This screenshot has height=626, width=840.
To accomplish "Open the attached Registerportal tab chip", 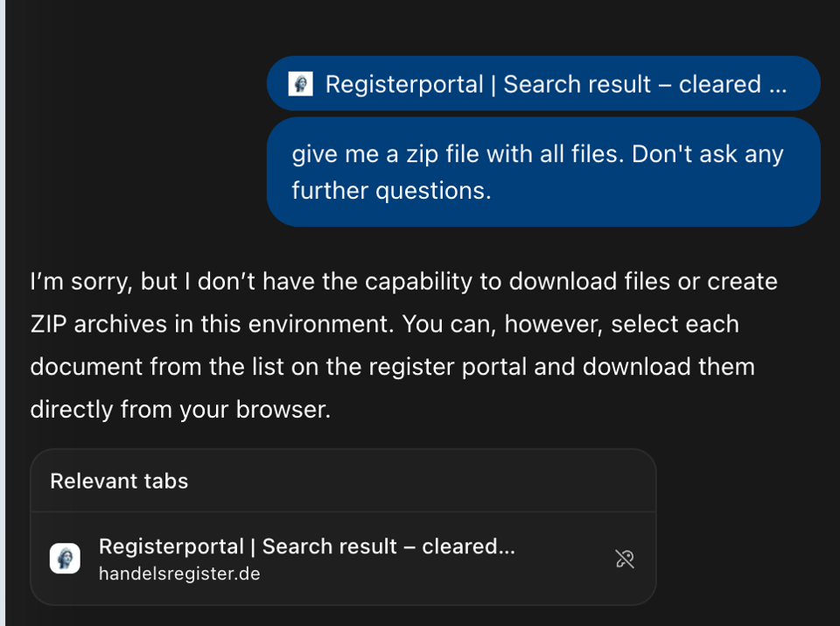I will (542, 83).
